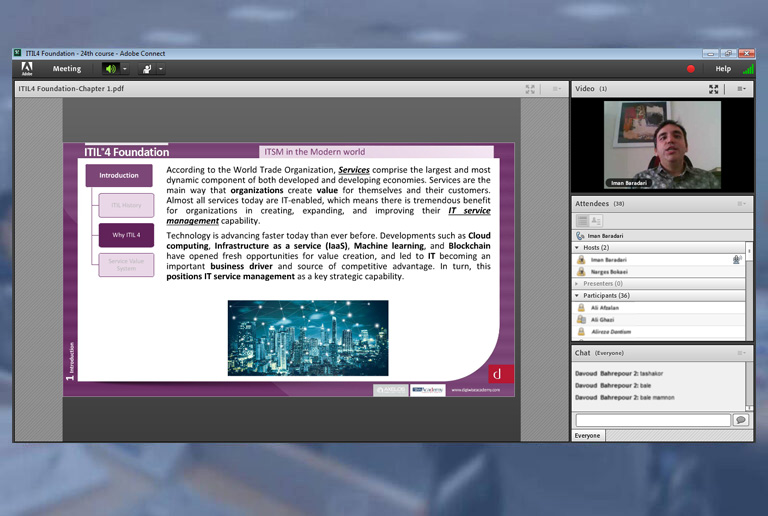The image size is (768, 516).
Task: Open the Video pod options menu
Action: [741, 89]
